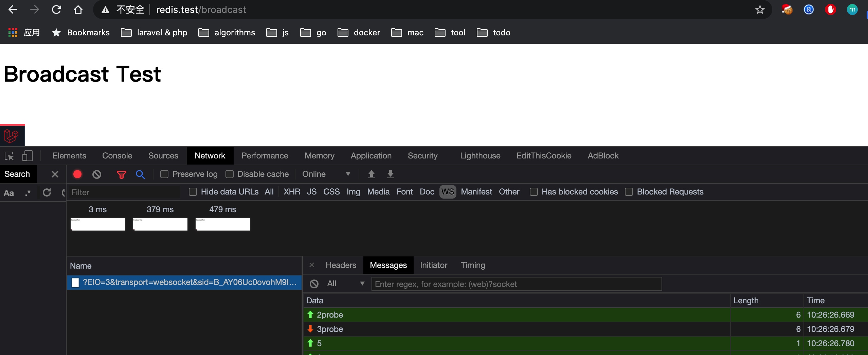Switch to the Sources tab
This screenshot has width=868, height=355.
(163, 156)
